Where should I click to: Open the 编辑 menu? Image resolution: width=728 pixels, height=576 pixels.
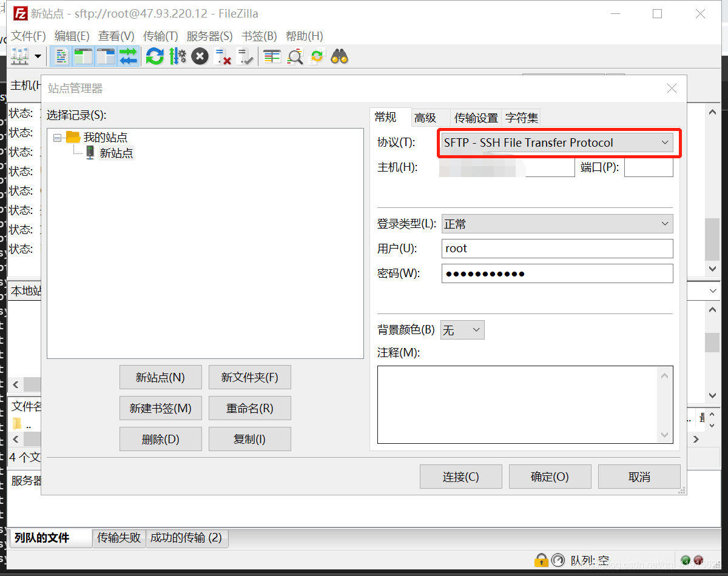pos(72,36)
